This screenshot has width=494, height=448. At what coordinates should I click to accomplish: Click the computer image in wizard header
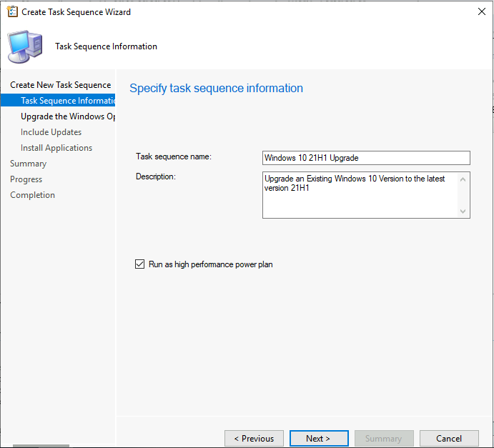25,47
